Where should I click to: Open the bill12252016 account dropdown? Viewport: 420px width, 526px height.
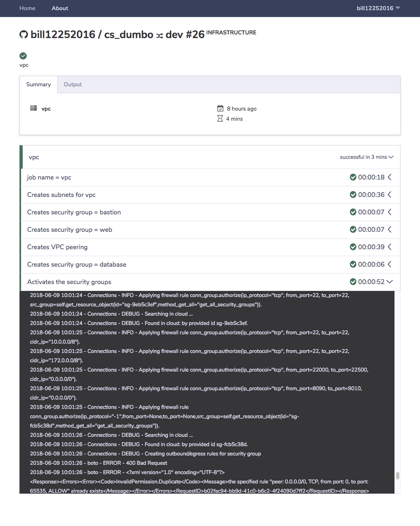coord(378,8)
